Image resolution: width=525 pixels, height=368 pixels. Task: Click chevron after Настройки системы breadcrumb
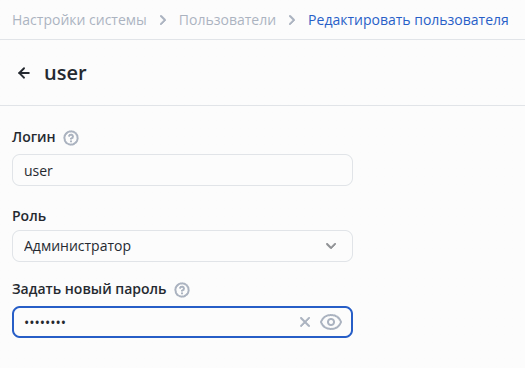coord(163,20)
